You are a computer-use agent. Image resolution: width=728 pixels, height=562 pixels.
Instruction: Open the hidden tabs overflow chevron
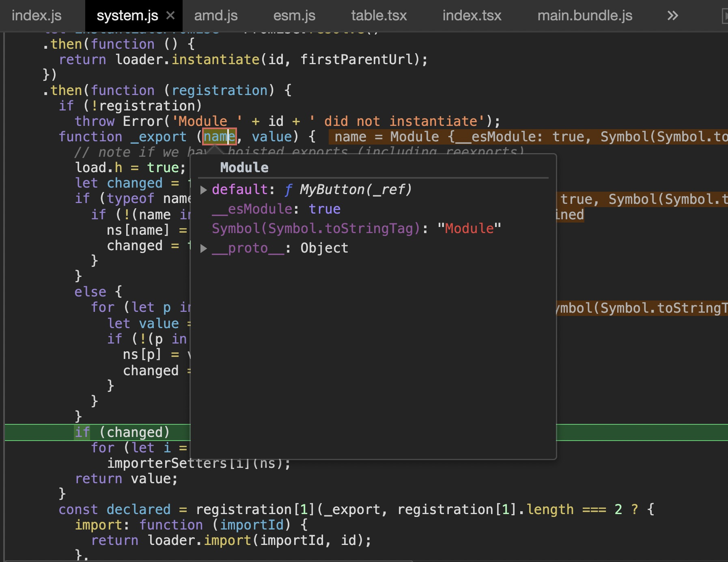pyautogui.click(x=672, y=15)
